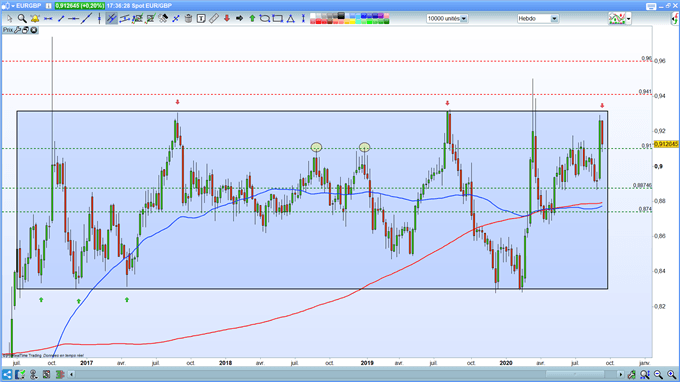Click the yellow 0,912645 current price label
Viewport: 680px width, 382px height.
(x=666, y=144)
